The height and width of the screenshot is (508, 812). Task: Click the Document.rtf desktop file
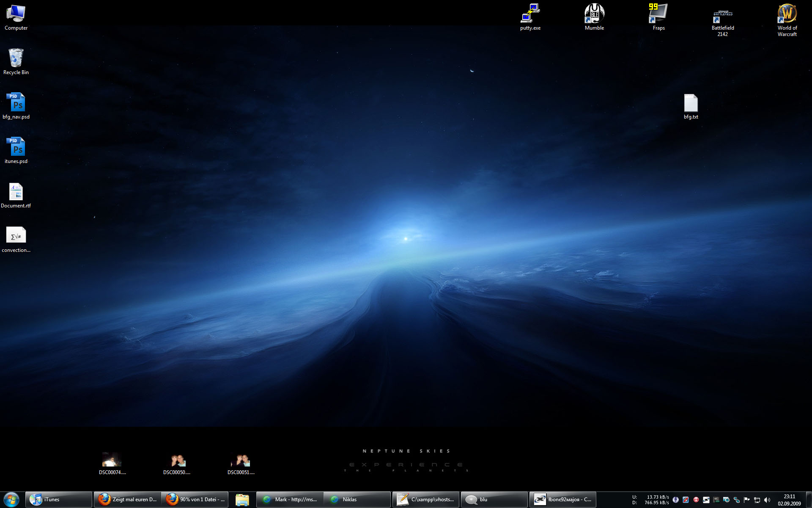16,193
